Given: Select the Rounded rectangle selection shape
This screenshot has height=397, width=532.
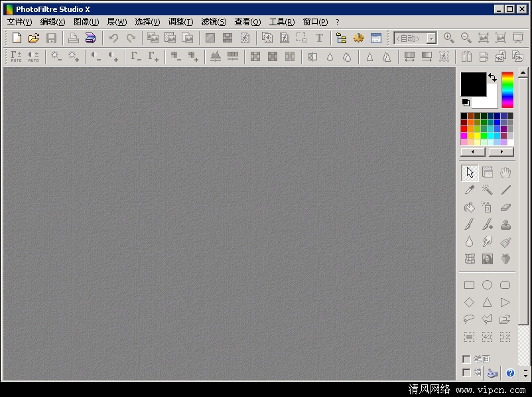Looking at the screenshot, I should click(x=505, y=285).
